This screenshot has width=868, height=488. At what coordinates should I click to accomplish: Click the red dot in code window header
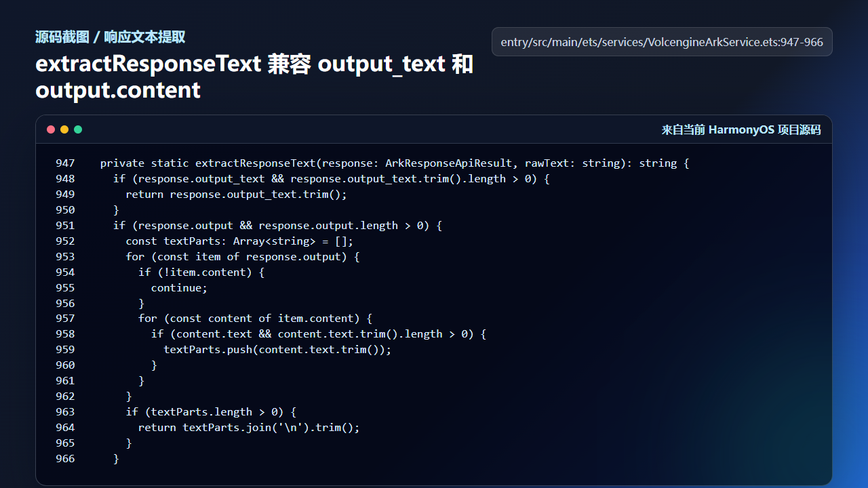[51, 129]
